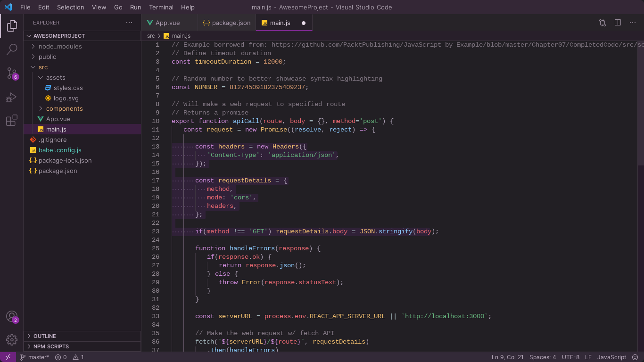Image resolution: width=644 pixels, height=362 pixels.
Task: Change indentation via Spaces: 4
Action: point(543,357)
